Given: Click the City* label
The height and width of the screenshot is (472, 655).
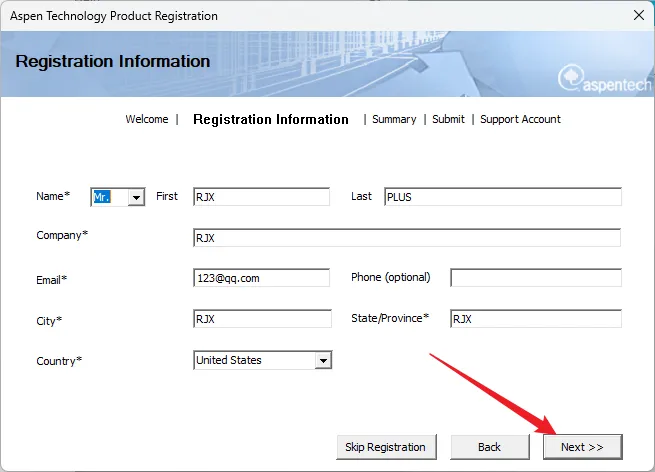Looking at the screenshot, I should (49, 321).
